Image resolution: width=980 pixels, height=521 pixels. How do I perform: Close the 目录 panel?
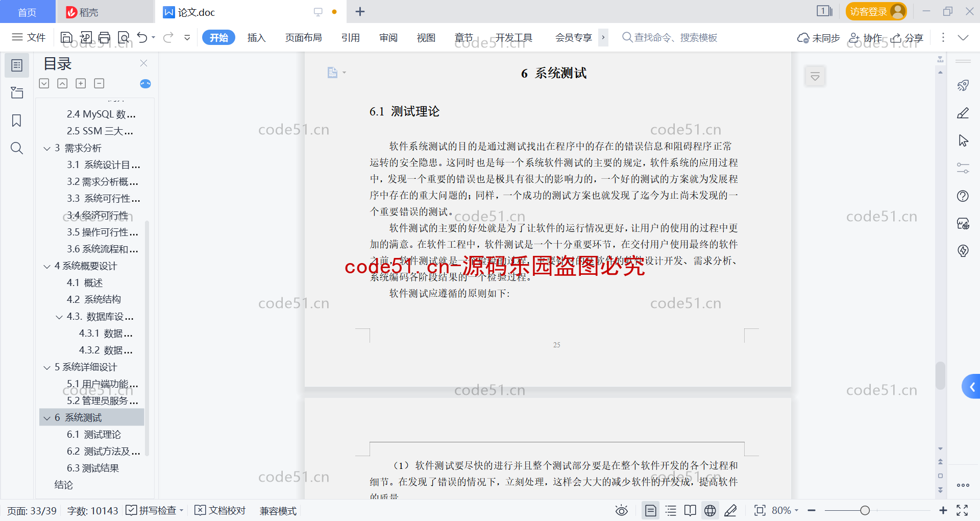[143, 63]
